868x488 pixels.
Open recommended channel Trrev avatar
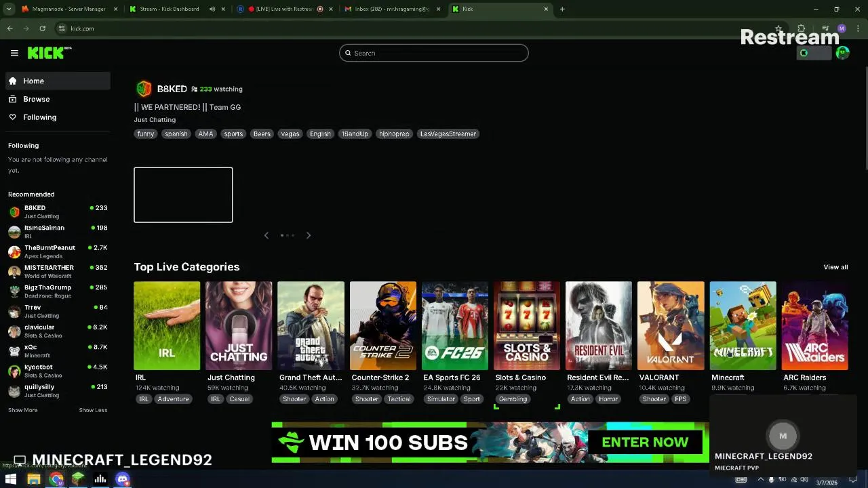click(x=14, y=311)
